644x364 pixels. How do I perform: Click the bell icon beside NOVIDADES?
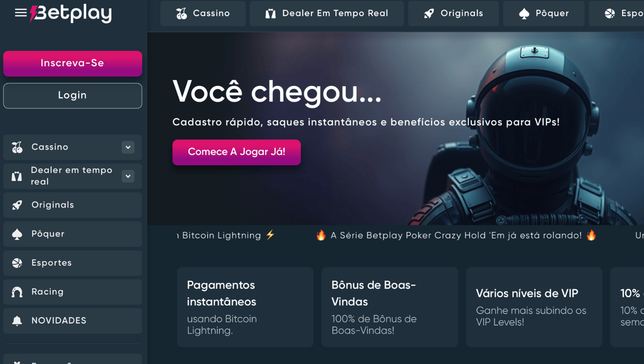click(x=17, y=321)
